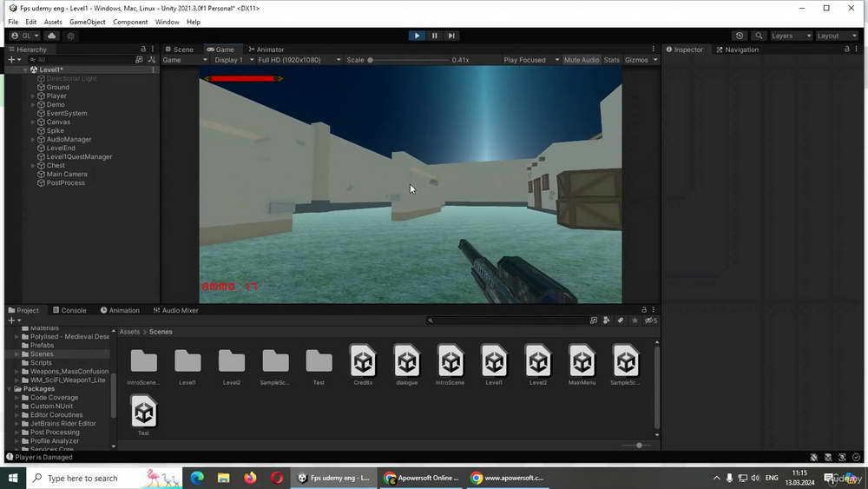The height and width of the screenshot is (489, 868).
Task: Open the Layout dropdown
Action: [837, 36]
